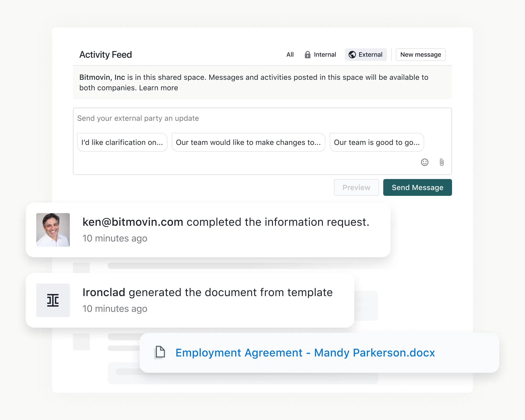
Task: Click the lock icon next to Internal
Action: [x=307, y=54]
